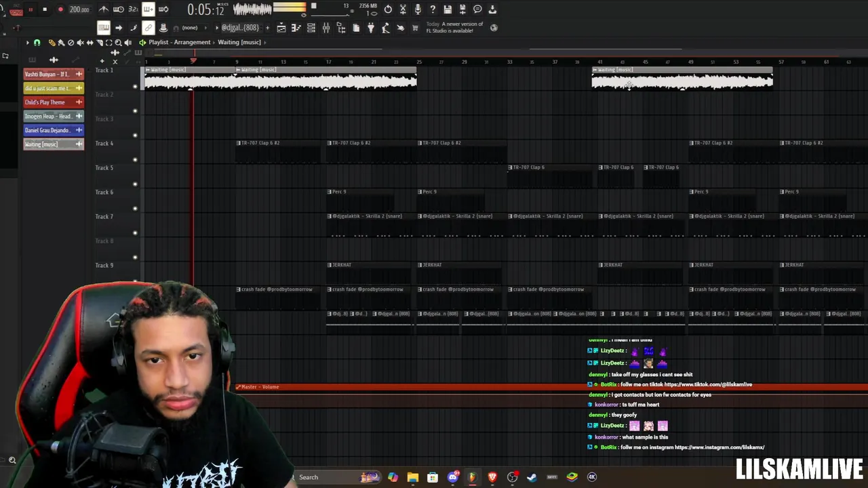This screenshot has height=488, width=868.
Task: Open the mixer view icon
Action: pos(326,28)
